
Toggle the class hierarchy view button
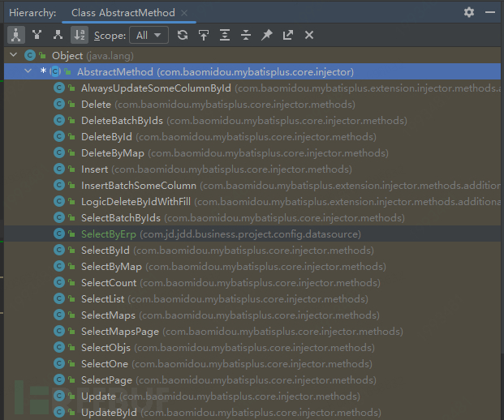tap(15, 35)
